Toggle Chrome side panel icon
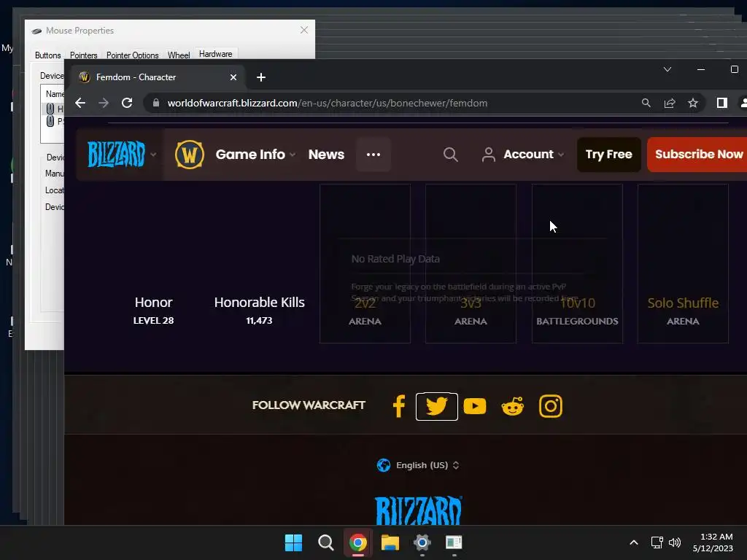 721,103
